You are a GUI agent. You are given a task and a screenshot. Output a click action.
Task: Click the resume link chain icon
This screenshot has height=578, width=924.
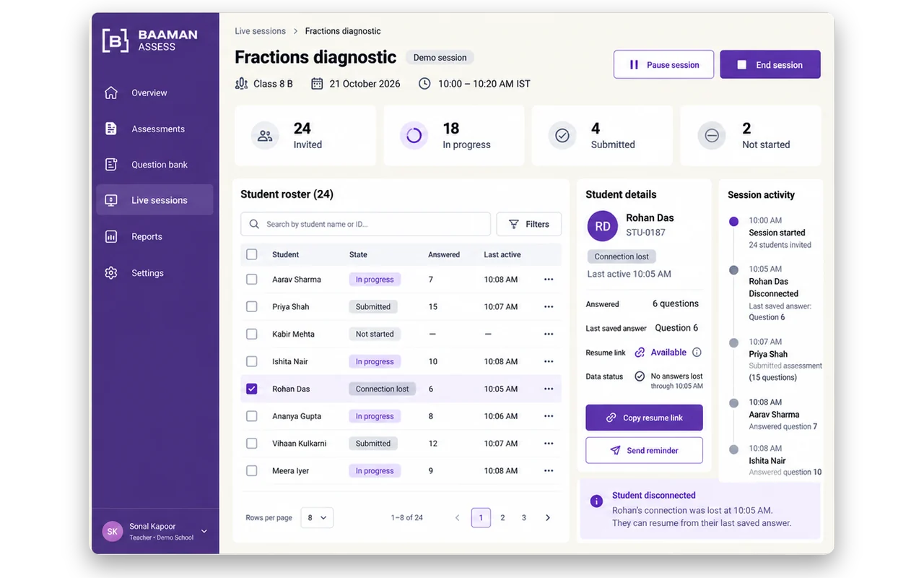click(640, 353)
